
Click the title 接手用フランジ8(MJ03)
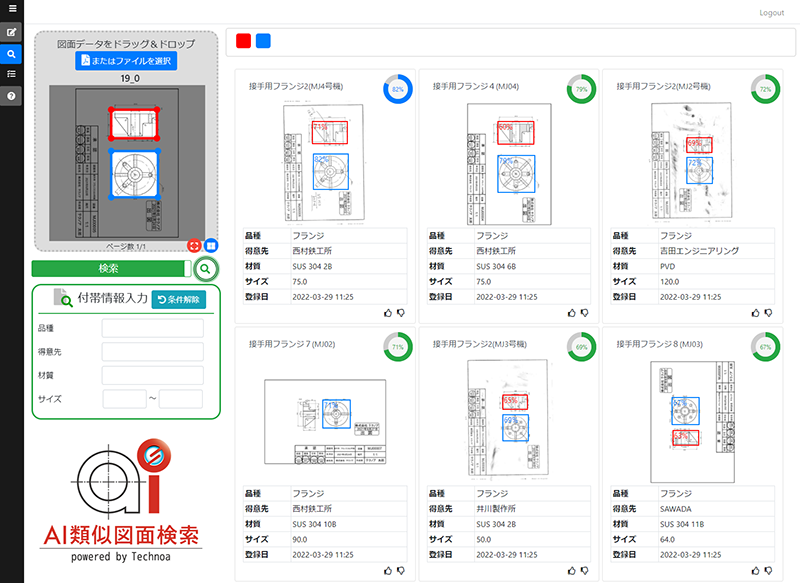659,344
